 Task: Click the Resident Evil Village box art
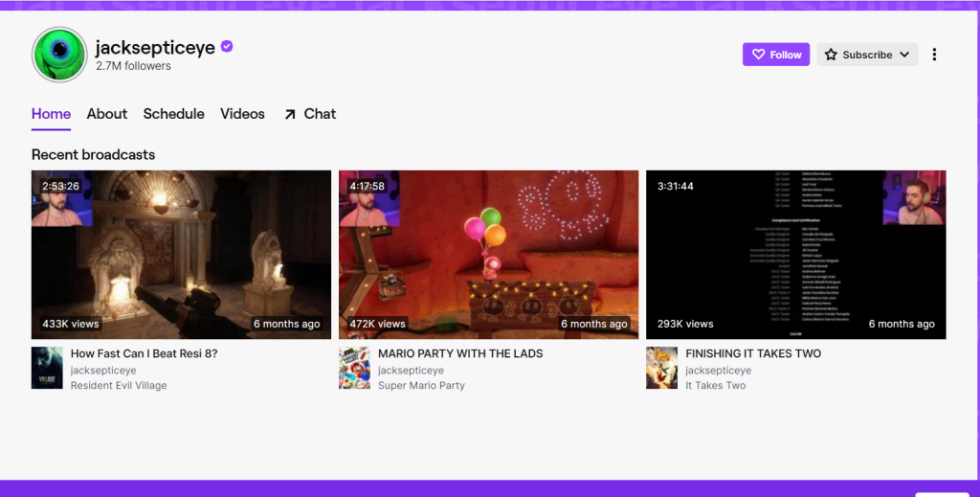(47, 369)
